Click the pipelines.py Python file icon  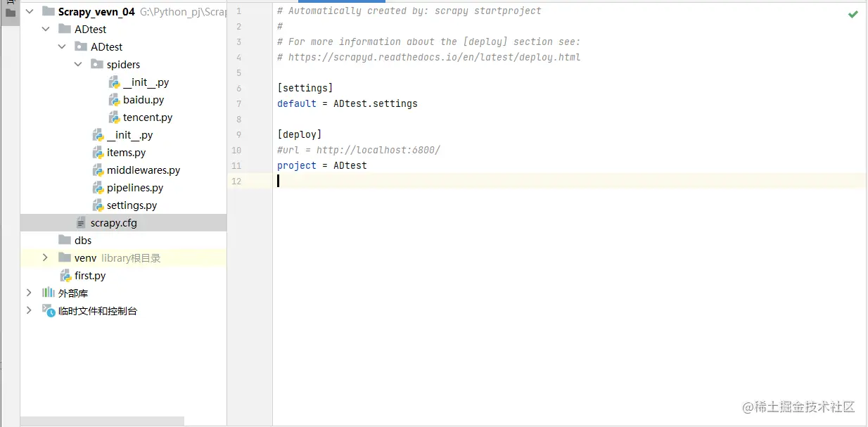click(x=98, y=187)
